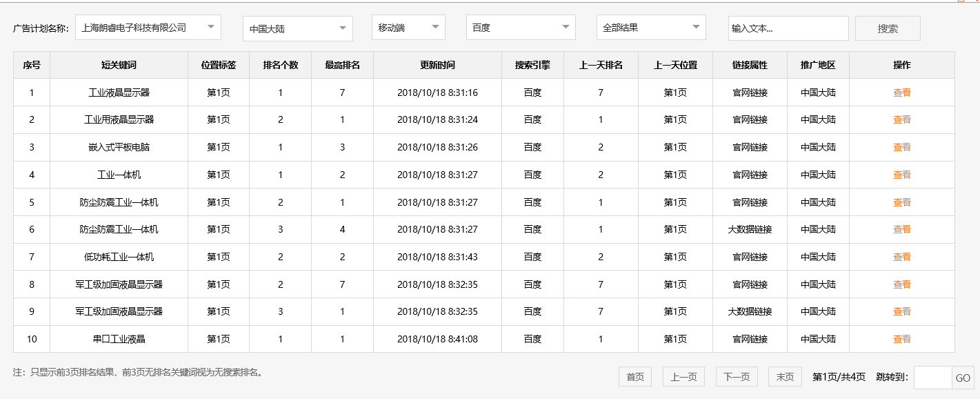Screen dimensions: 980x399
Task: Click the GO page jump button
Action: coord(963,376)
